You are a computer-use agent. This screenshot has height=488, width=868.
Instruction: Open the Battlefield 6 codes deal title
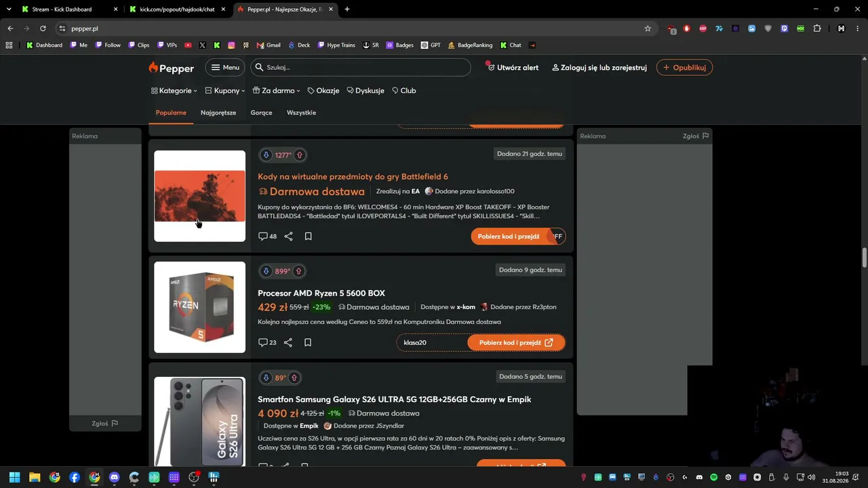pos(353,177)
